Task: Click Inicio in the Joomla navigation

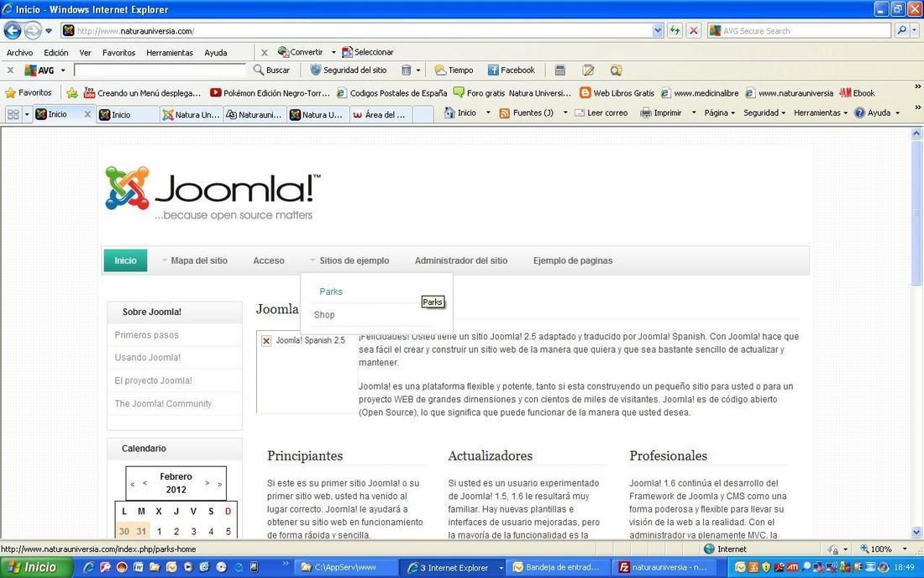Action: [125, 260]
